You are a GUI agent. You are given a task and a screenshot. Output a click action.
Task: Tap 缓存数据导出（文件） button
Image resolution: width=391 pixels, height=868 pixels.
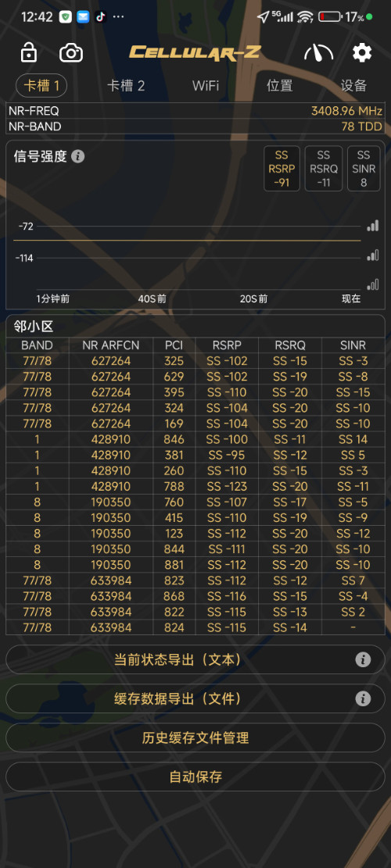point(195,698)
